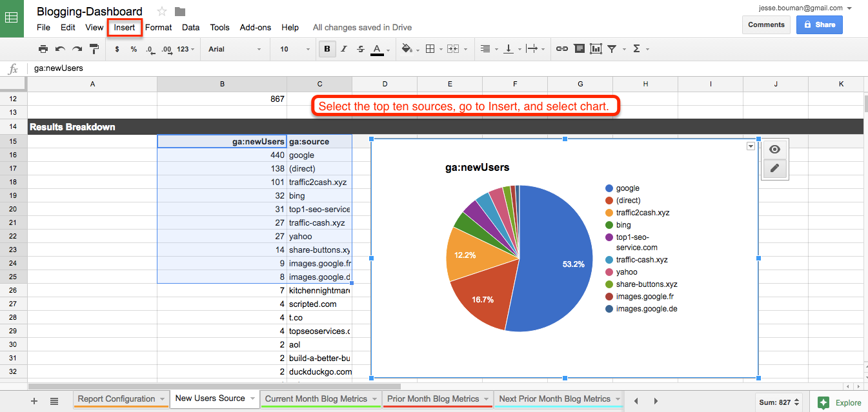
Task: Click the move to folder icon
Action: tap(180, 12)
